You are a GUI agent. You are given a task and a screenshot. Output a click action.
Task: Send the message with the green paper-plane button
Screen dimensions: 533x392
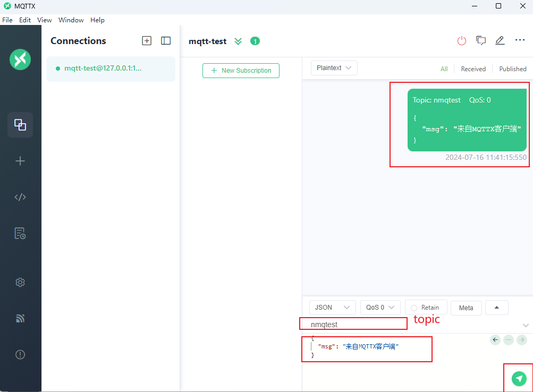click(x=519, y=378)
